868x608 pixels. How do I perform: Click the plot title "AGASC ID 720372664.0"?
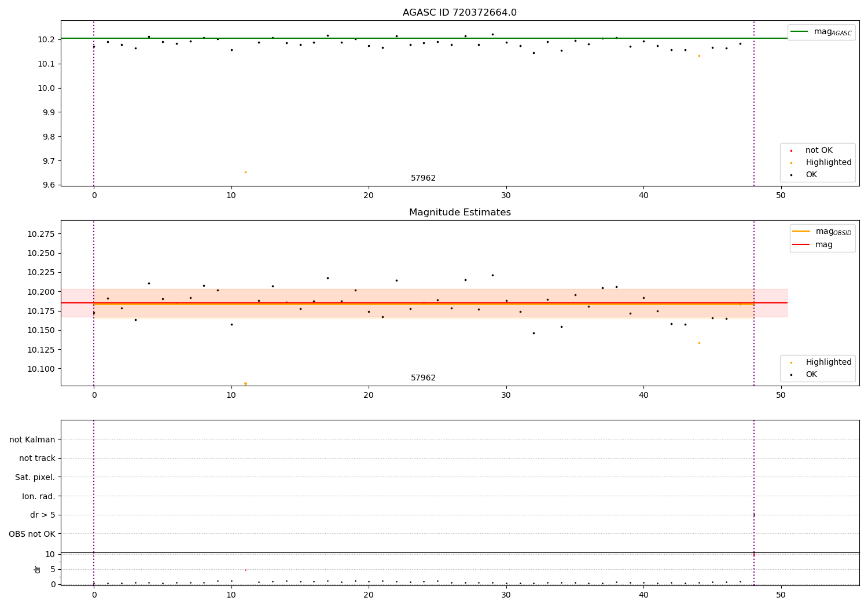(459, 13)
